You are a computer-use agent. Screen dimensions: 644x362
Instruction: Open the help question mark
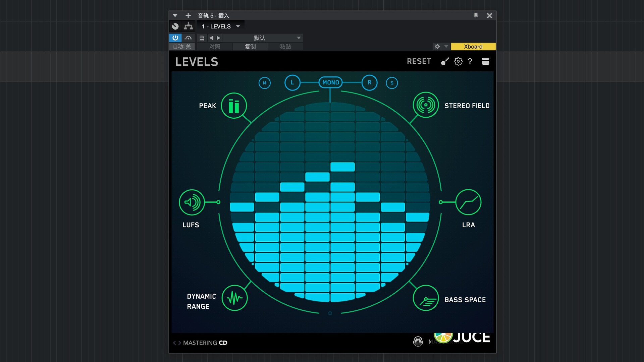(470, 61)
